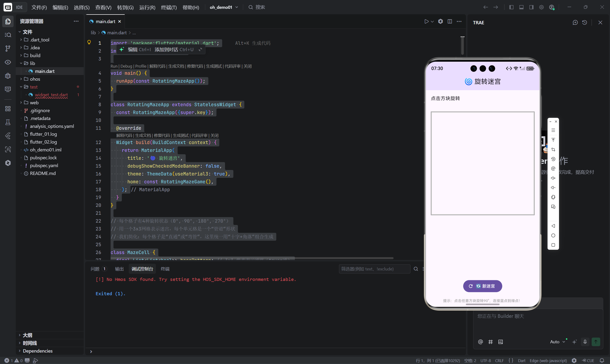610x364 pixels.
Task: Open the 终端(T) menu
Action: [x=169, y=7]
